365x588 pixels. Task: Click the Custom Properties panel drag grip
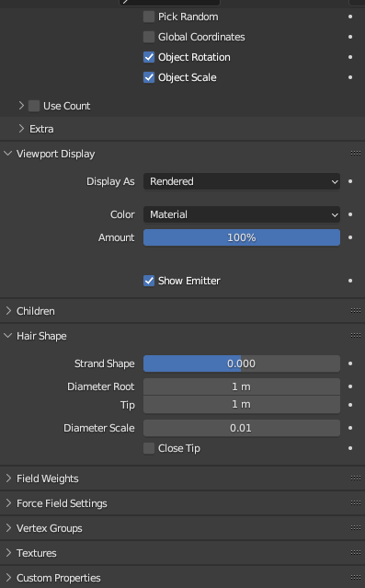pos(356,577)
